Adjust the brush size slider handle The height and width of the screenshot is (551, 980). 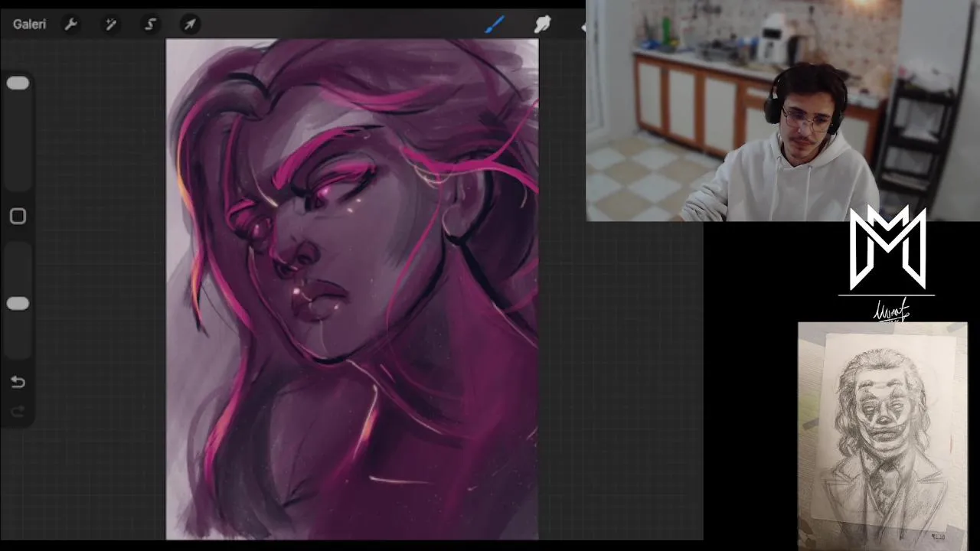[18, 83]
